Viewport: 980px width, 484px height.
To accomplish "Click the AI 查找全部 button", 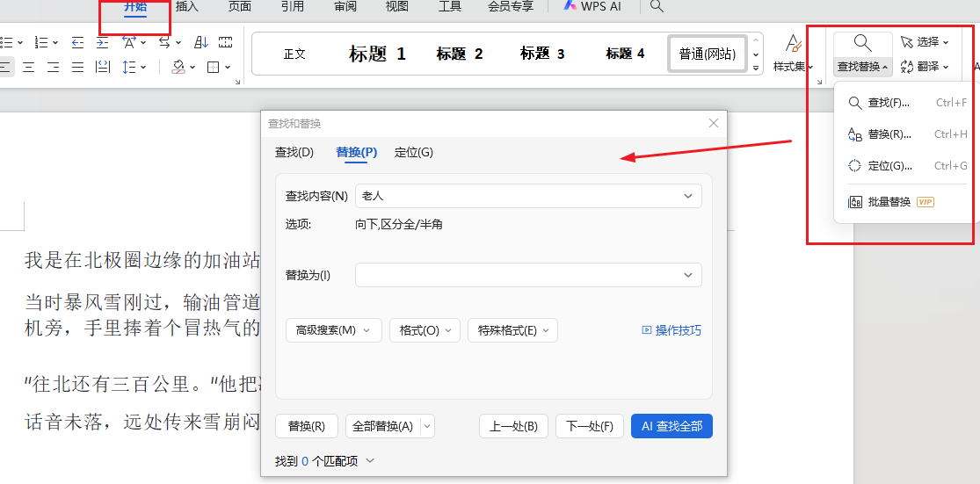I will 671,427.
